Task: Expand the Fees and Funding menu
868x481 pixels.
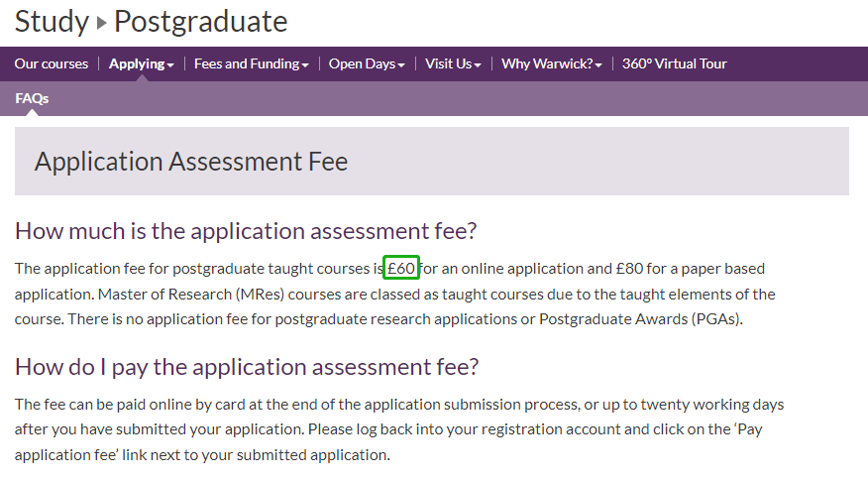Action: point(251,64)
